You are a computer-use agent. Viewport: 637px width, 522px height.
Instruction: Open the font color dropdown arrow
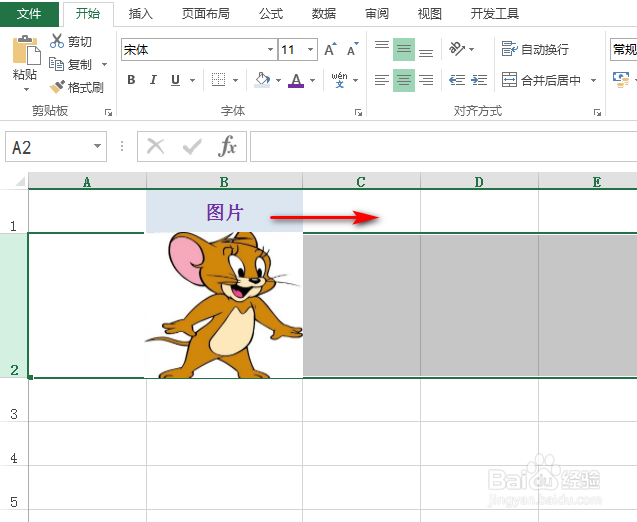[312, 80]
